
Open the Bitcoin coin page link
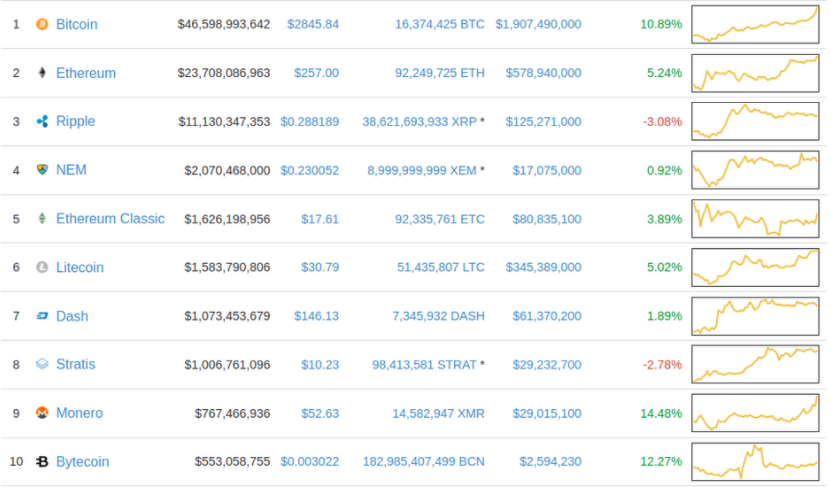click(77, 24)
